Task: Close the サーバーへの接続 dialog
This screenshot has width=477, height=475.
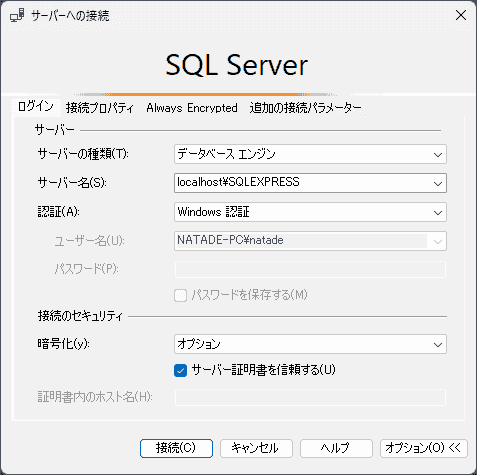Action: [461, 15]
